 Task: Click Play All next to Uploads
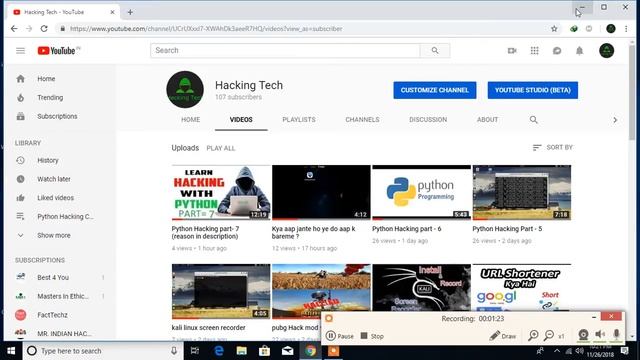click(x=221, y=148)
